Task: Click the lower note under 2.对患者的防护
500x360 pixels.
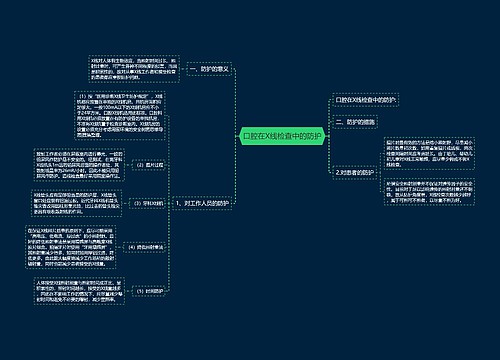Action: point(429,192)
